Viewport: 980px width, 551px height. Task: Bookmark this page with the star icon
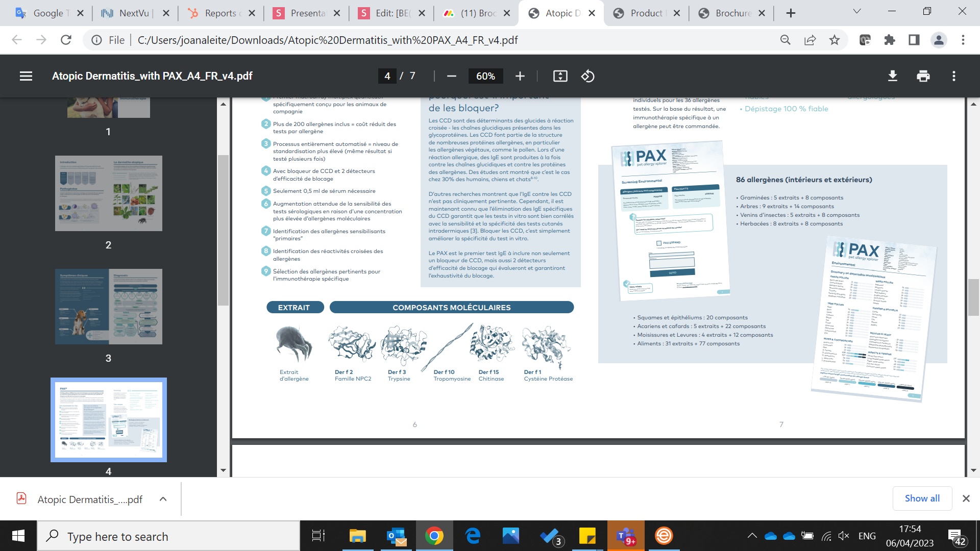tap(834, 40)
